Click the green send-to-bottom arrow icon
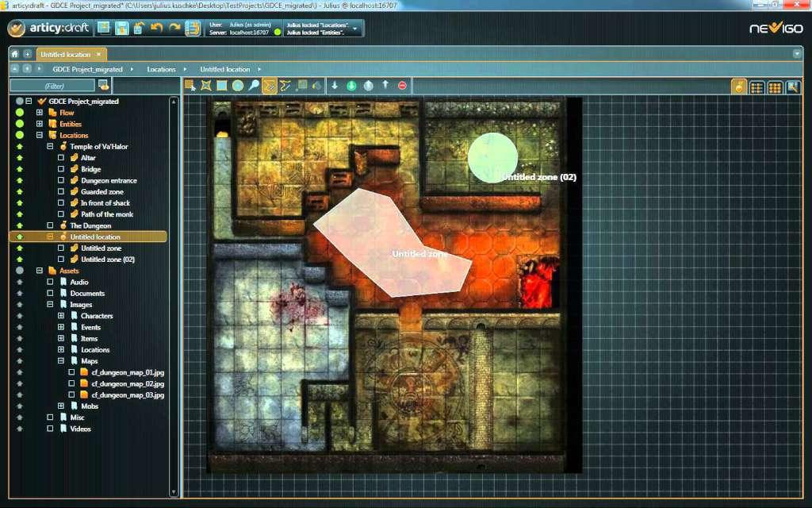Image resolution: width=812 pixels, height=508 pixels. 351,86
